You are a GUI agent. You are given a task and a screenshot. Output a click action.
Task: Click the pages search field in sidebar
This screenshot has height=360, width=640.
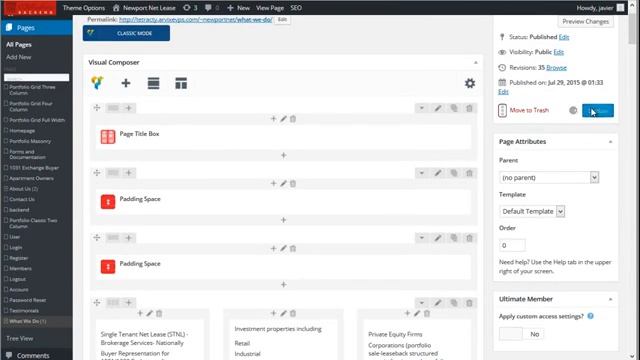click(37, 78)
